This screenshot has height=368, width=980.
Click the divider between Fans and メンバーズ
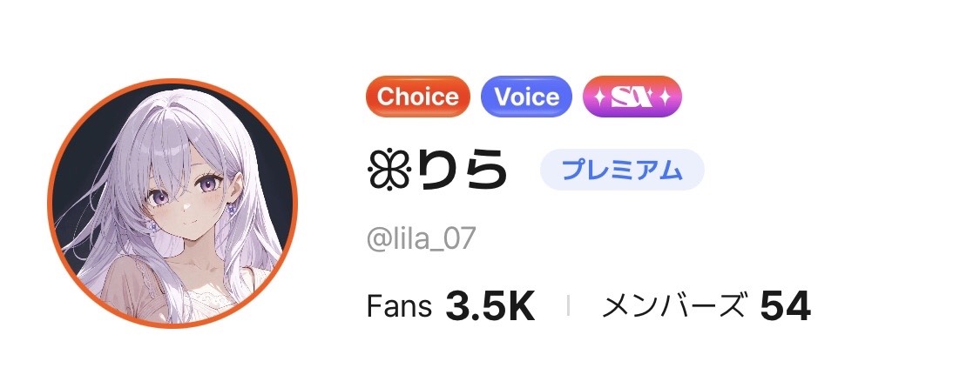click(568, 305)
